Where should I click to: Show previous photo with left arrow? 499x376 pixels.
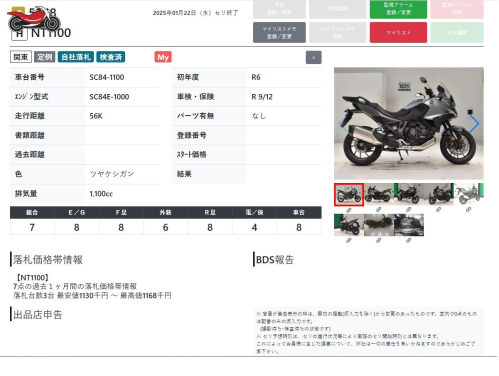343,124
